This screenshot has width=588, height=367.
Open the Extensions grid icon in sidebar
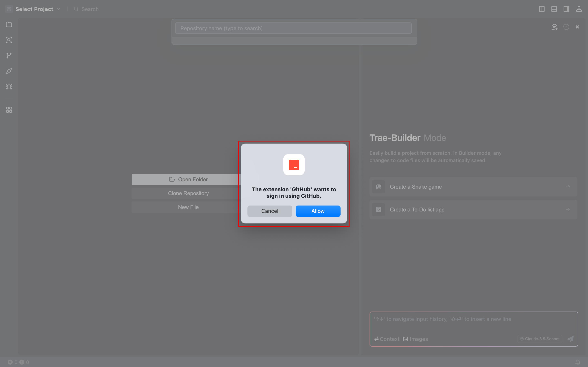(x=9, y=110)
